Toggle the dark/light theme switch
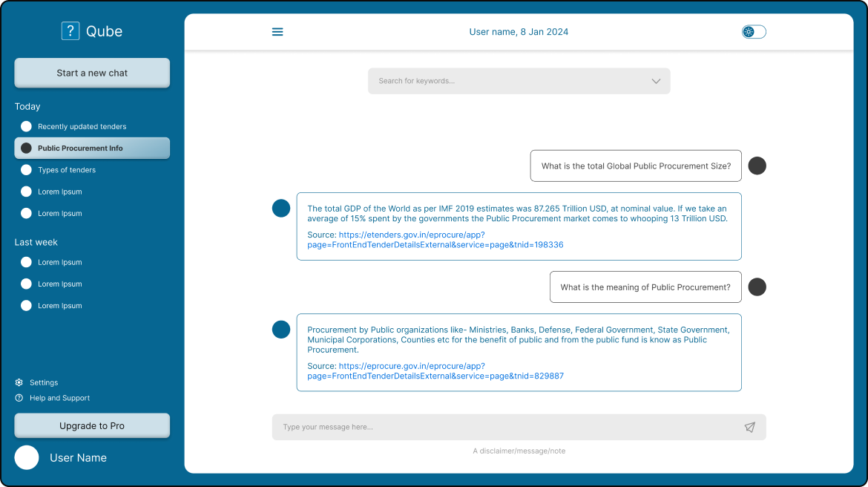The width and height of the screenshot is (868, 487). click(x=754, y=32)
